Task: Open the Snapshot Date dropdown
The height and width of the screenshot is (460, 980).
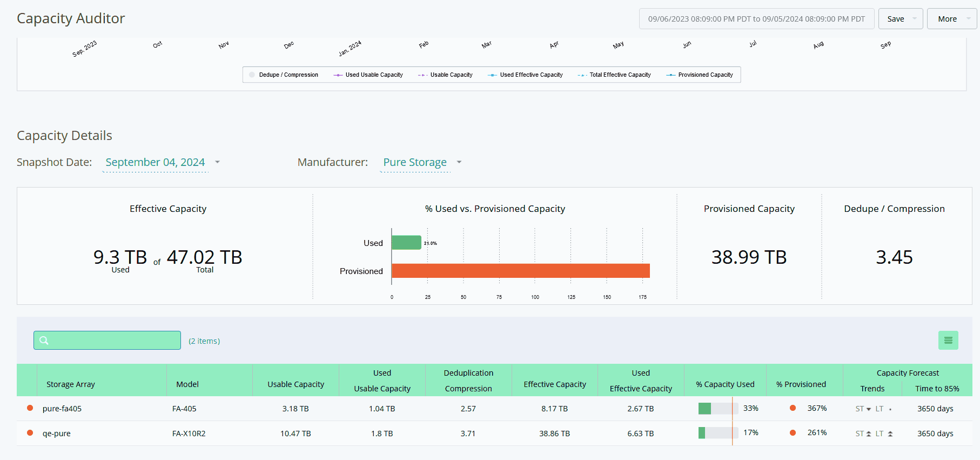Action: 162,162
